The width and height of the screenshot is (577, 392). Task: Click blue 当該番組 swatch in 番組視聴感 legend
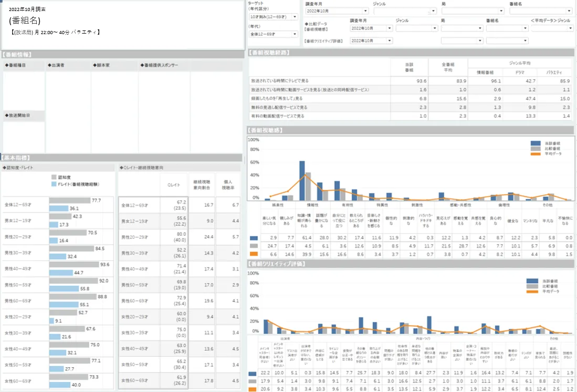[x=536, y=143]
